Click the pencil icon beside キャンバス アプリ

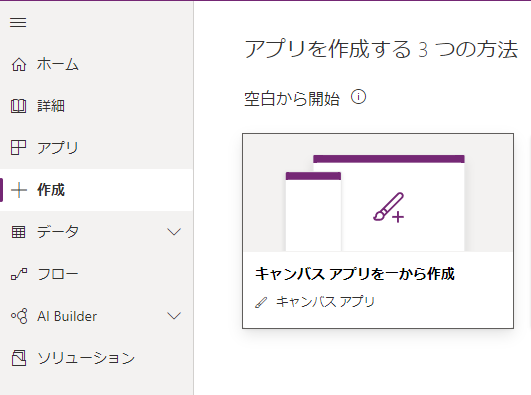pyautogui.click(x=261, y=302)
